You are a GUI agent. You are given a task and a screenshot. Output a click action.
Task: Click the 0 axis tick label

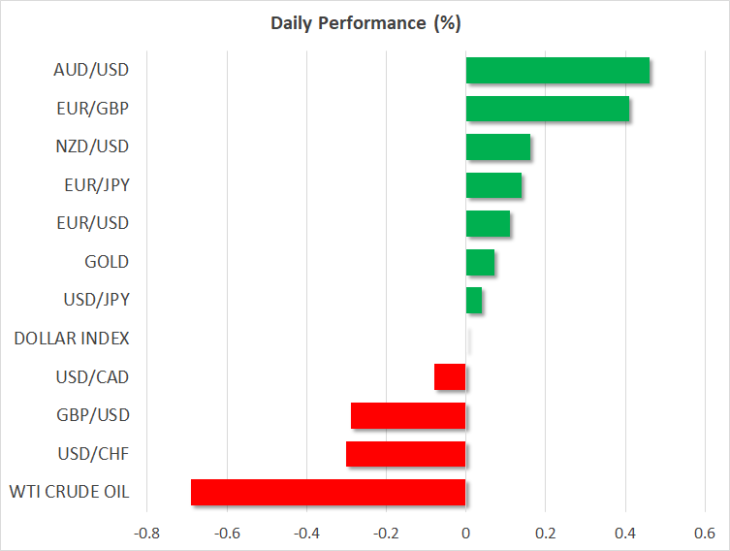tap(466, 533)
